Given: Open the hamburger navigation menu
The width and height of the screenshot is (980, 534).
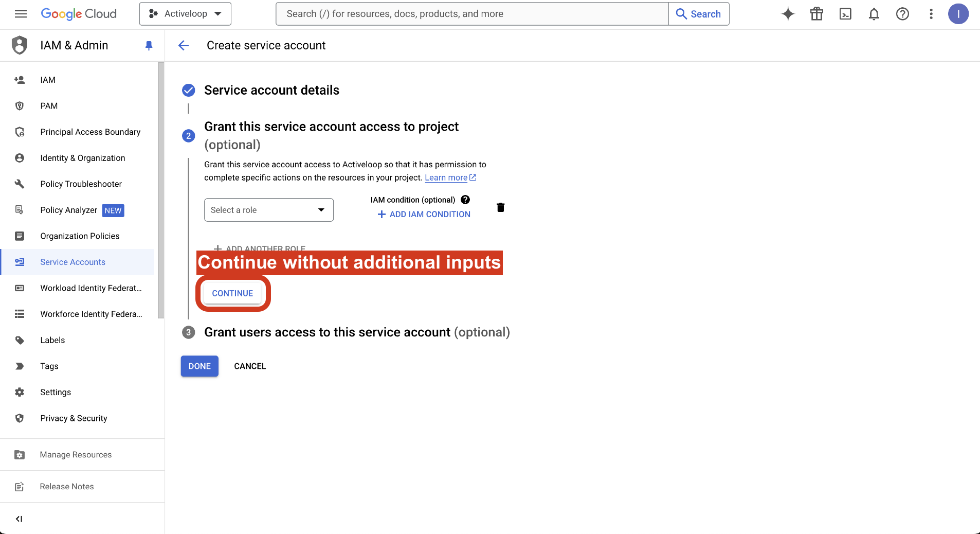Looking at the screenshot, I should pos(21,14).
